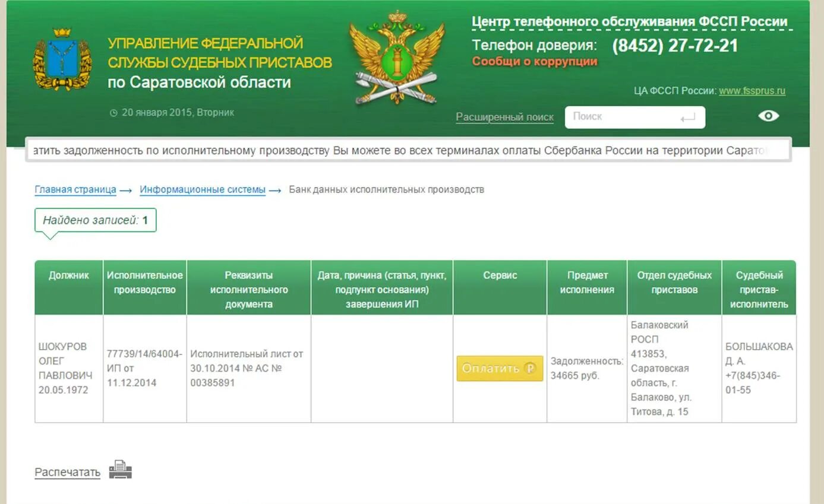Click the Судебный пристав-исполнитель header
Viewport: 824px width, 504px height.
759,287
